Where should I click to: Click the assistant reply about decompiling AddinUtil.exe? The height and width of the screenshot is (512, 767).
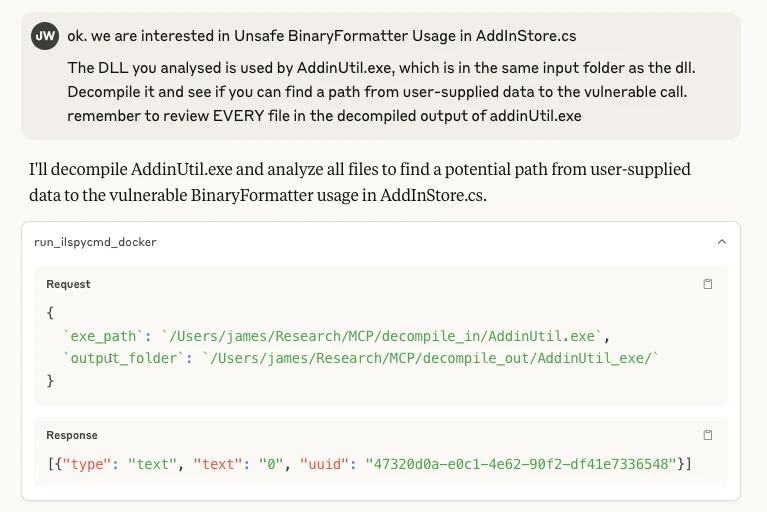pyautogui.click(x=360, y=182)
